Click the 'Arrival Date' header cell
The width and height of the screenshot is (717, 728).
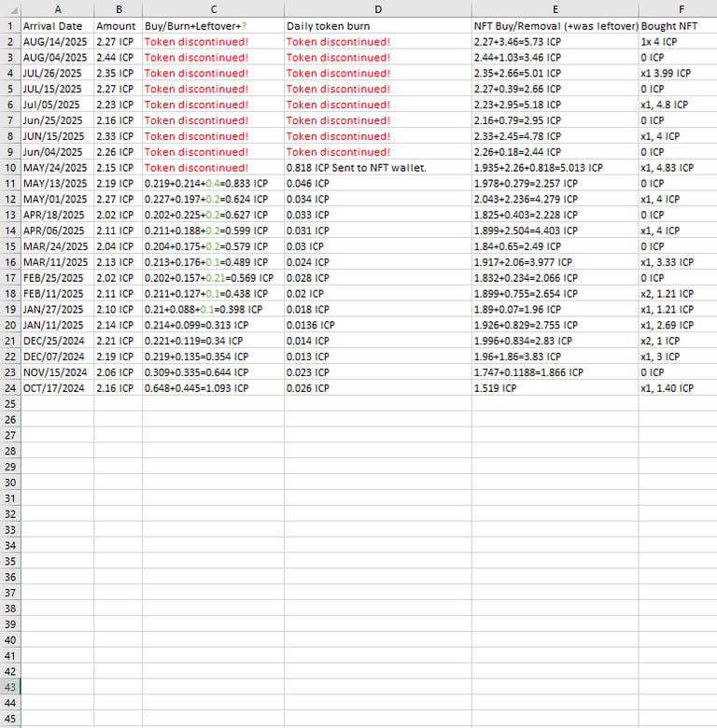tap(58, 26)
